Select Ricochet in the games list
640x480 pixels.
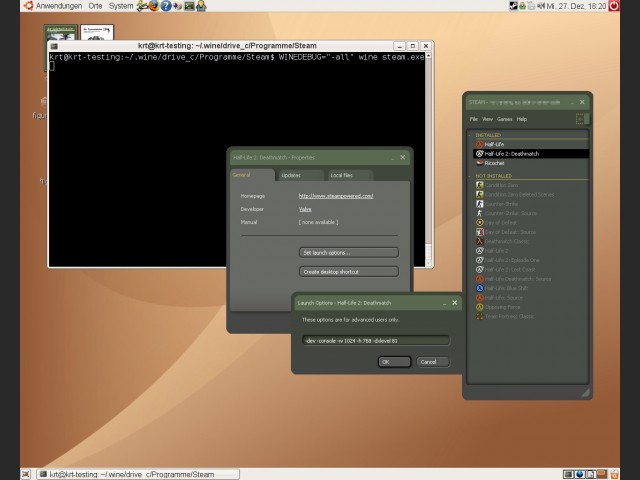point(531,163)
